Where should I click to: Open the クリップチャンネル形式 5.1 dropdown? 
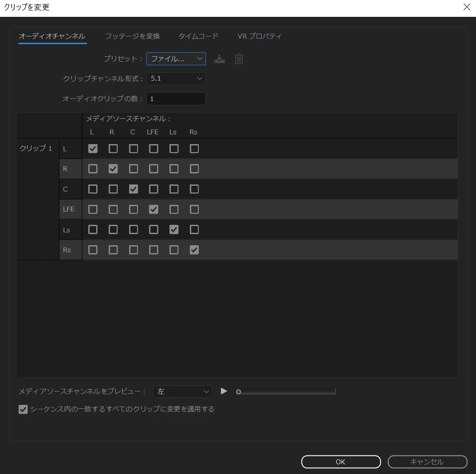(x=176, y=78)
